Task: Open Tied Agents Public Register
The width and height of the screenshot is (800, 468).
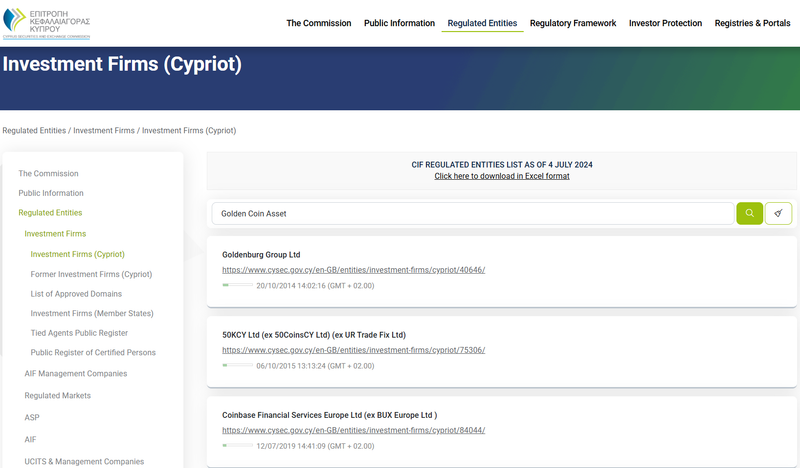Action: point(79,333)
